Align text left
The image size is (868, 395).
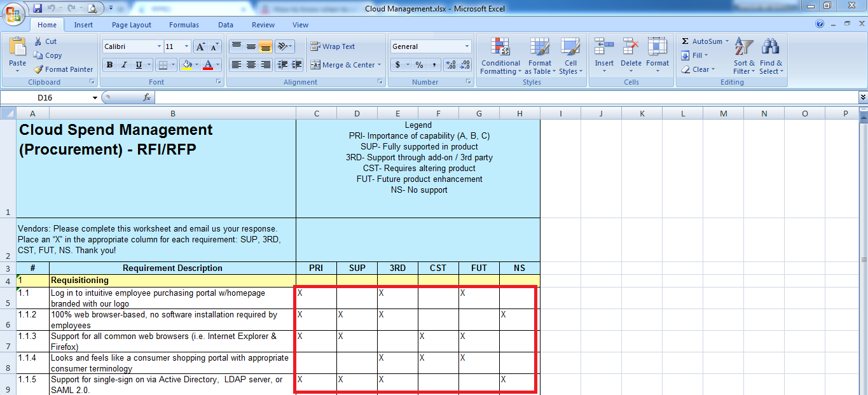pos(236,65)
